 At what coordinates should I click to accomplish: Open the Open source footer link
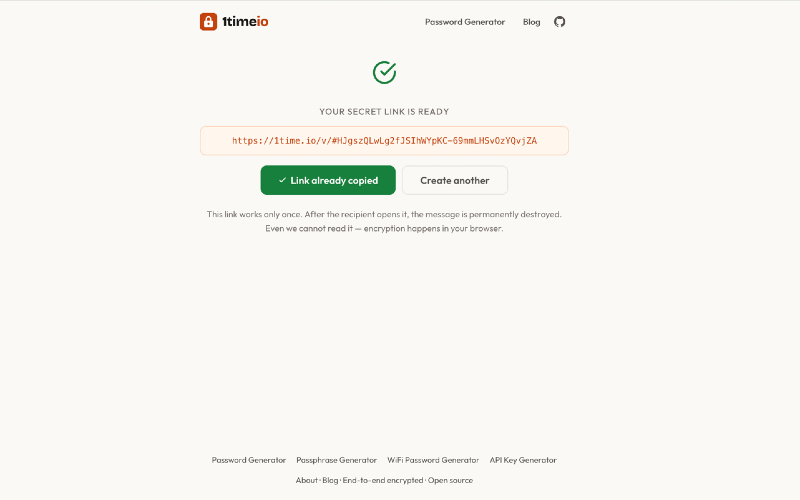[451, 480]
